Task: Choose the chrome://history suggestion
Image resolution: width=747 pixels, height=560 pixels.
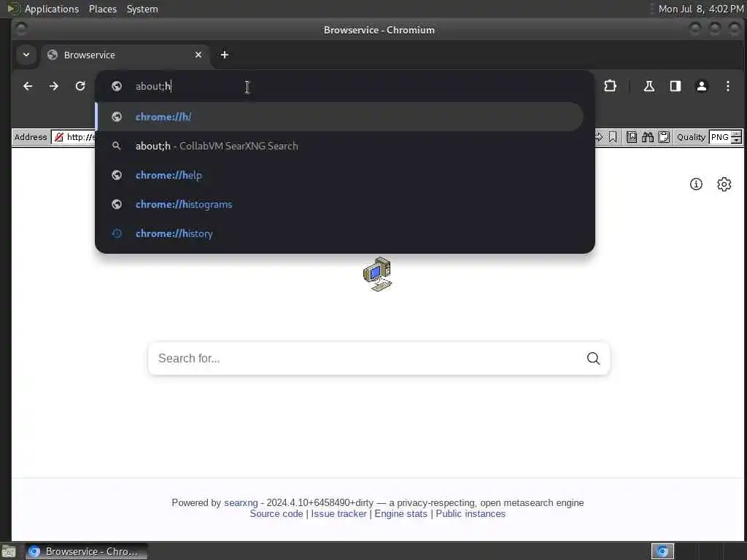Action: point(339,233)
